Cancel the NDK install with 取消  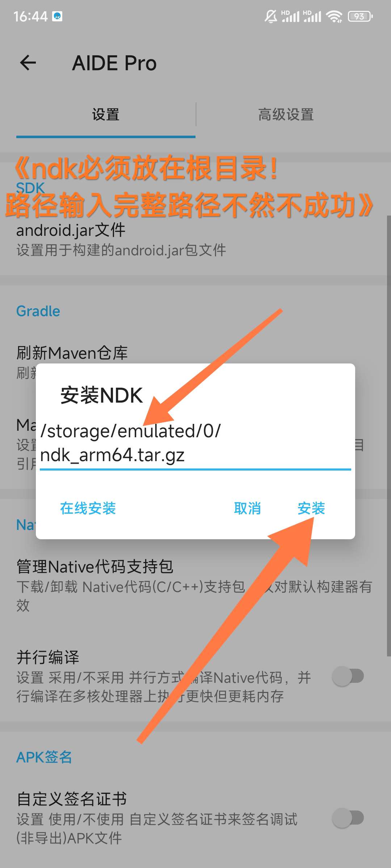(x=248, y=508)
